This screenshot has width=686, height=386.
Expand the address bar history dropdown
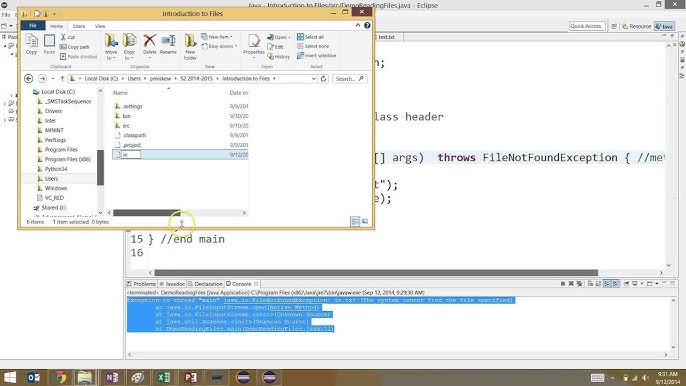tap(314, 79)
